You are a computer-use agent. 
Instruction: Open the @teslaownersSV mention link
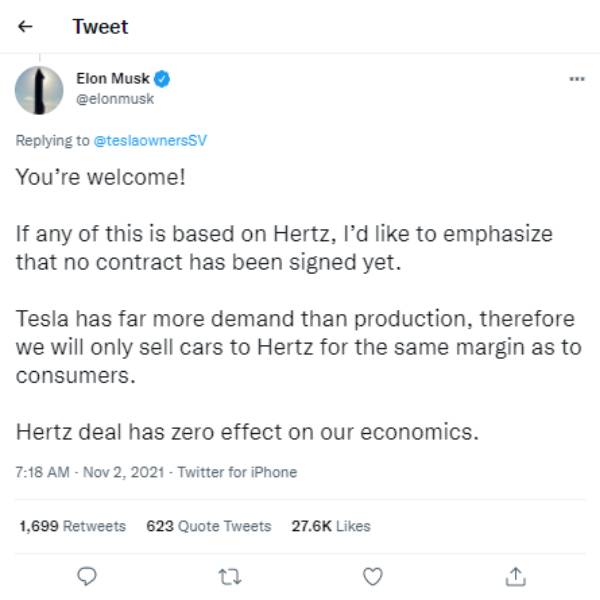149,141
